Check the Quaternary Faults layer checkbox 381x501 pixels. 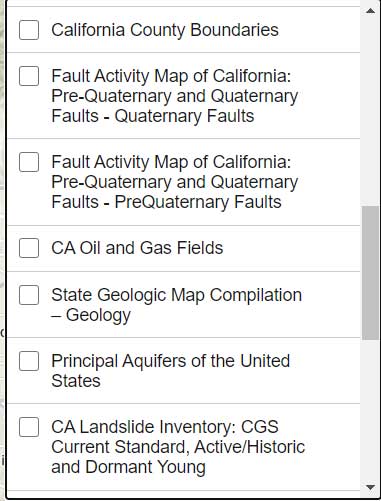click(x=29, y=76)
